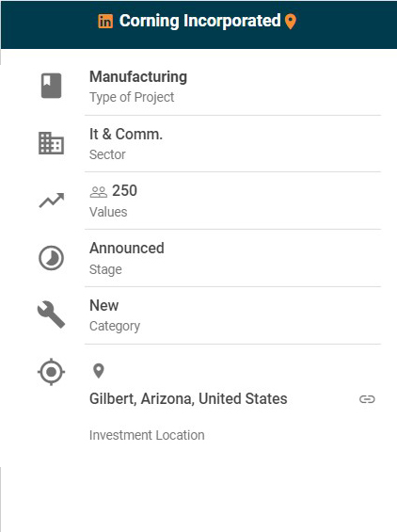Click the 250 jobs value
This screenshot has height=532, width=397.
pos(125,191)
